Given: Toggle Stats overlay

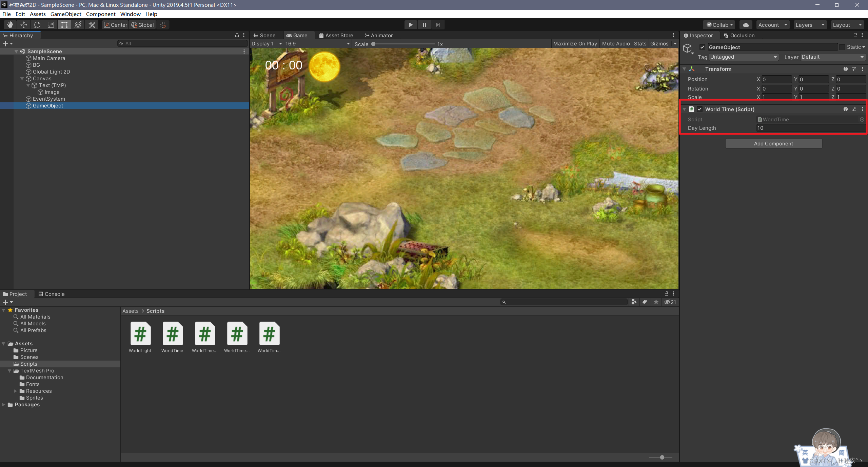Looking at the screenshot, I should (640, 43).
